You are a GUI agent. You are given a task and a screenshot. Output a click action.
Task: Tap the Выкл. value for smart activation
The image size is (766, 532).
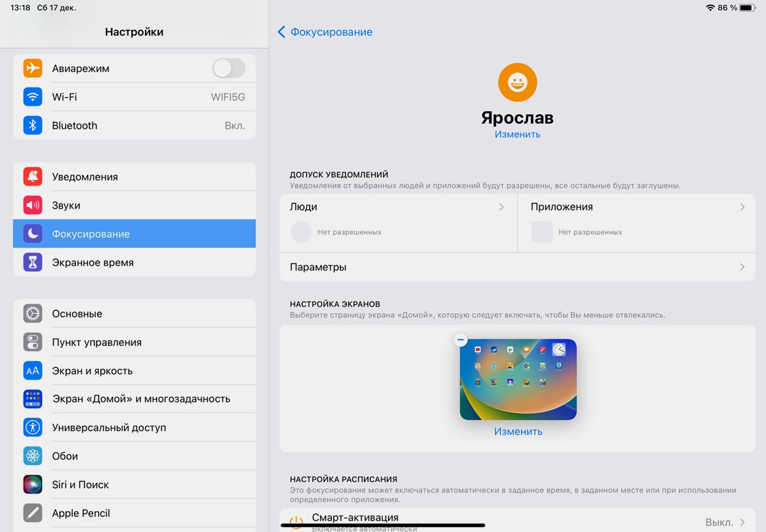(719, 522)
